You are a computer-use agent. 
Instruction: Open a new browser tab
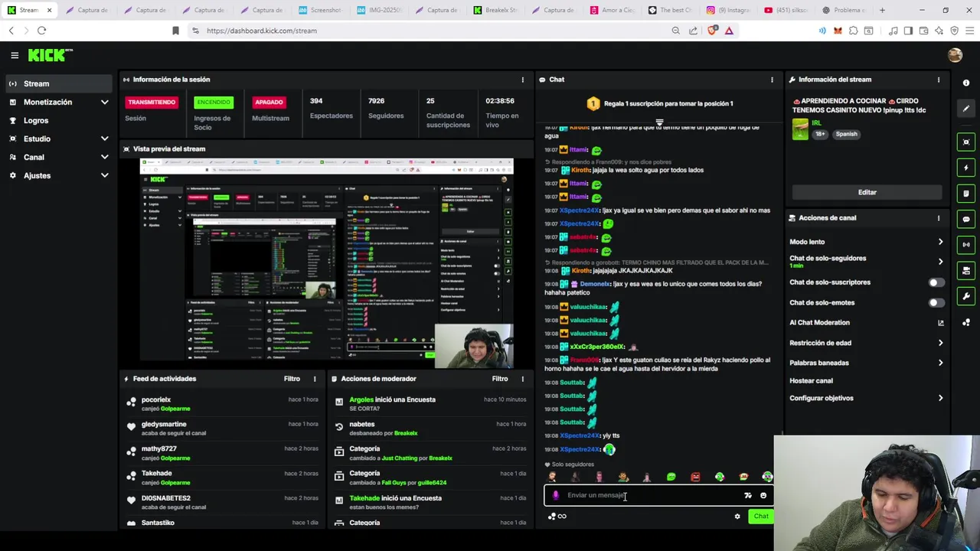882,10
